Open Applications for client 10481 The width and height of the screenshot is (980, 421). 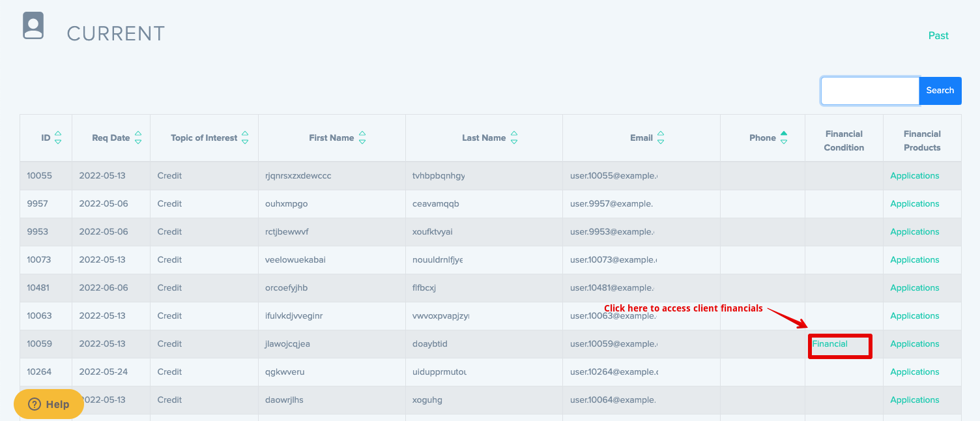pos(914,287)
